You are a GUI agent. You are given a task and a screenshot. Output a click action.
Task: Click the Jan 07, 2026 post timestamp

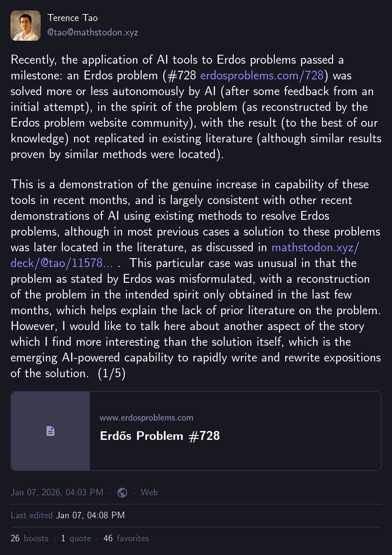57,492
